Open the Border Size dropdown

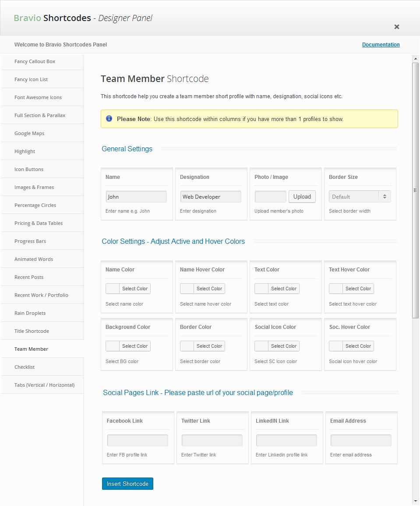point(360,197)
